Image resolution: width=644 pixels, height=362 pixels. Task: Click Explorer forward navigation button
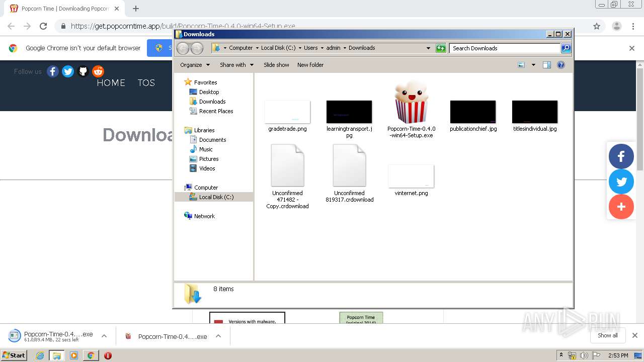197,48
